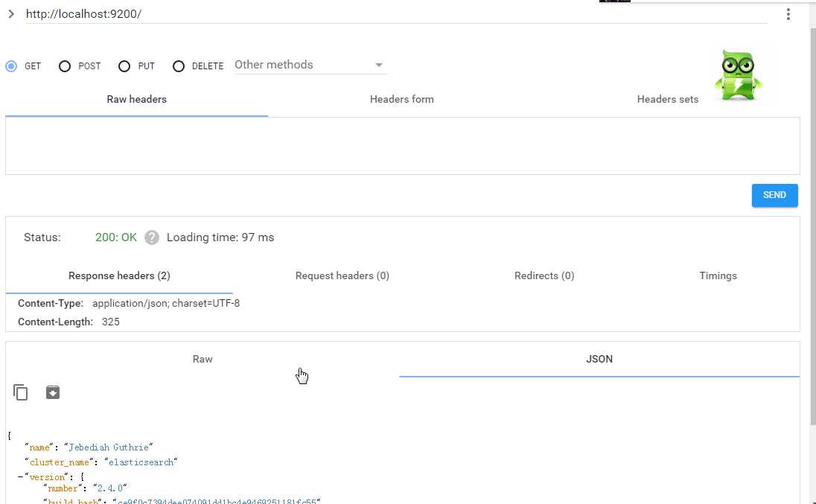Show Request headers (0) tab
The image size is (816, 504).
click(x=342, y=275)
